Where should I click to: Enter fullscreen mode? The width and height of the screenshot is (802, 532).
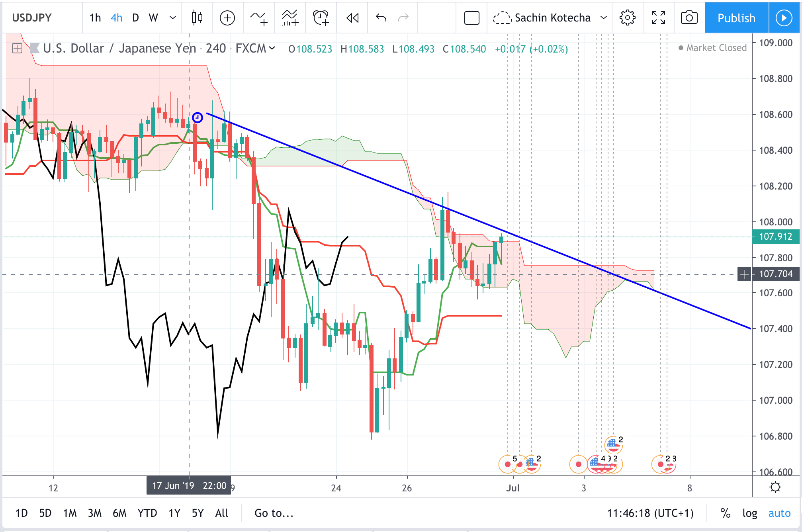(x=659, y=18)
